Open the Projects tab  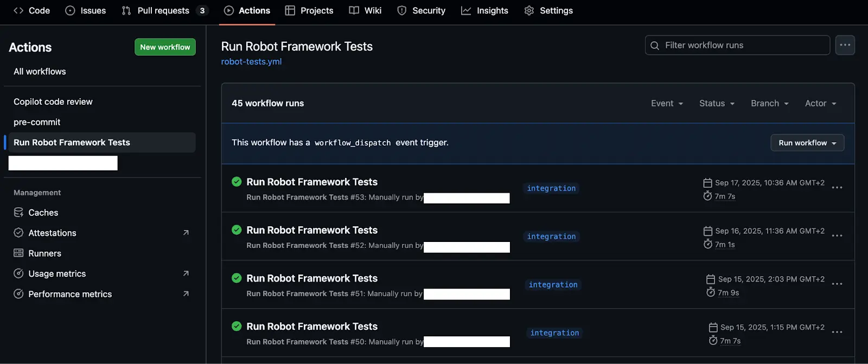click(309, 10)
